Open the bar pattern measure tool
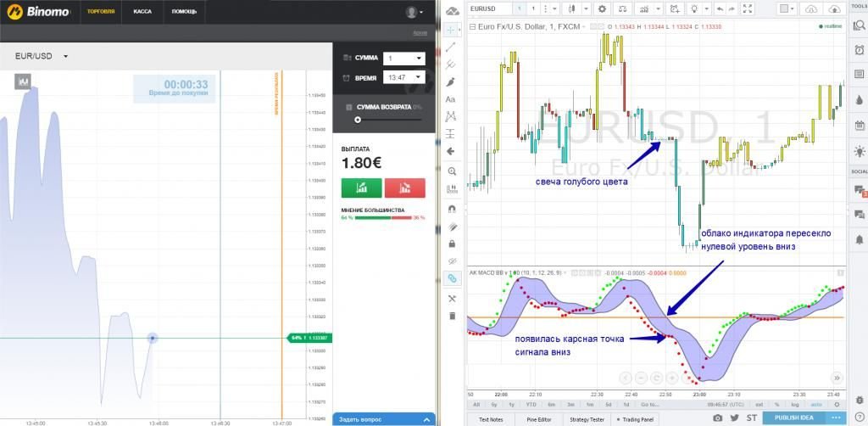The height and width of the screenshot is (426, 868). 452,189
